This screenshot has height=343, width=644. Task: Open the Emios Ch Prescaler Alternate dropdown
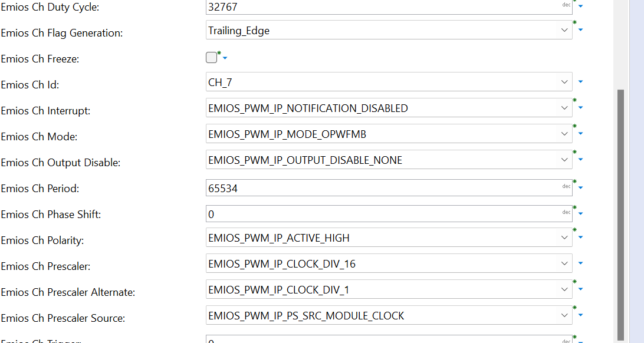[x=564, y=289]
